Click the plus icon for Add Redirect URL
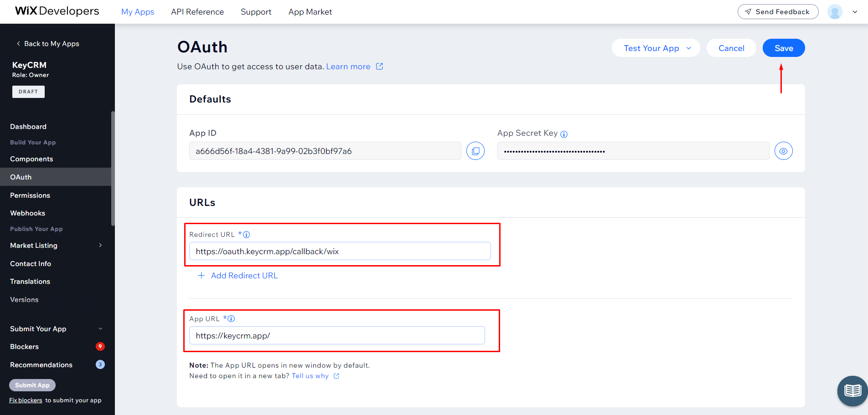Viewport: 868px width, 415px height. 201,276
